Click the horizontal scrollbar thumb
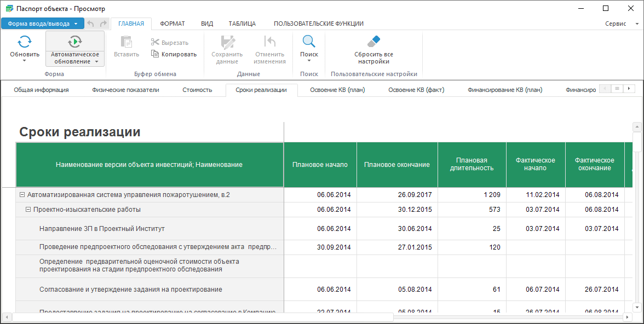The image size is (644, 324). 203,317
